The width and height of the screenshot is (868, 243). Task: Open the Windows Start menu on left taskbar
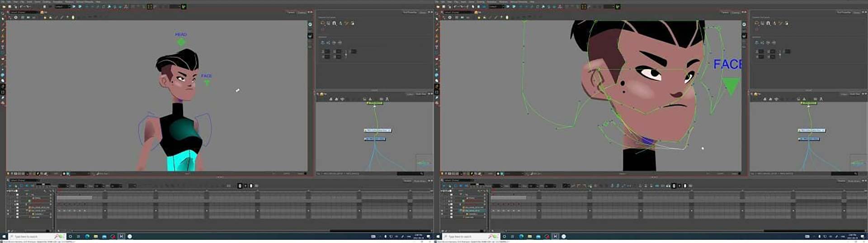point(4,236)
